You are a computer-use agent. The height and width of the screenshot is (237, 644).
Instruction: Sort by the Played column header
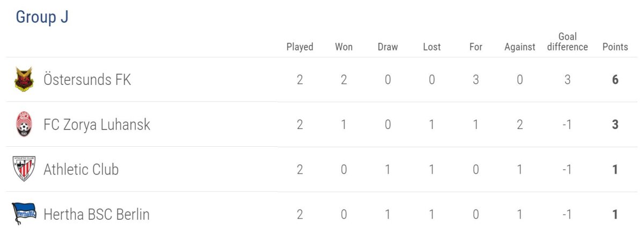tap(299, 47)
